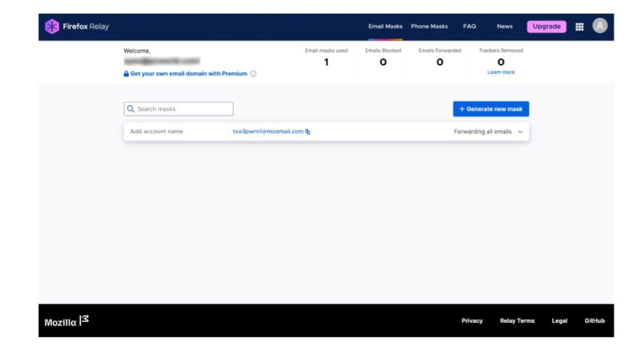Click the Mozilla logo in footer

(x=67, y=321)
